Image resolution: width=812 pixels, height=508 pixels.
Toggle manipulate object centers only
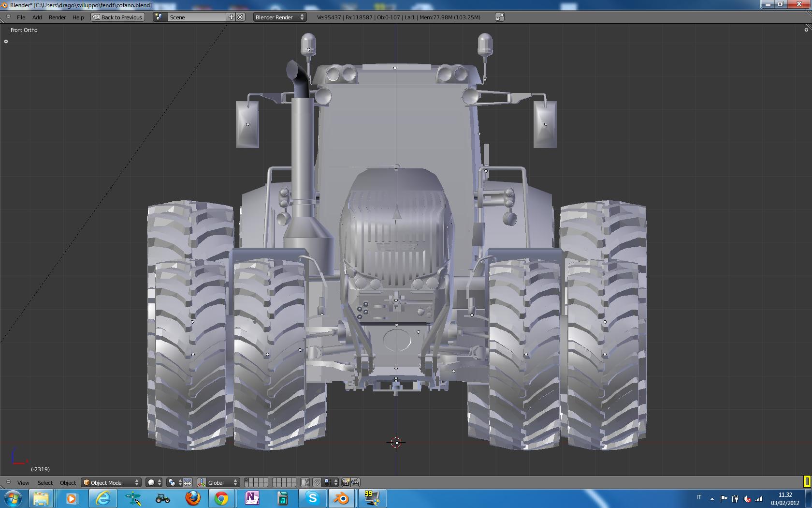pyautogui.click(x=188, y=482)
